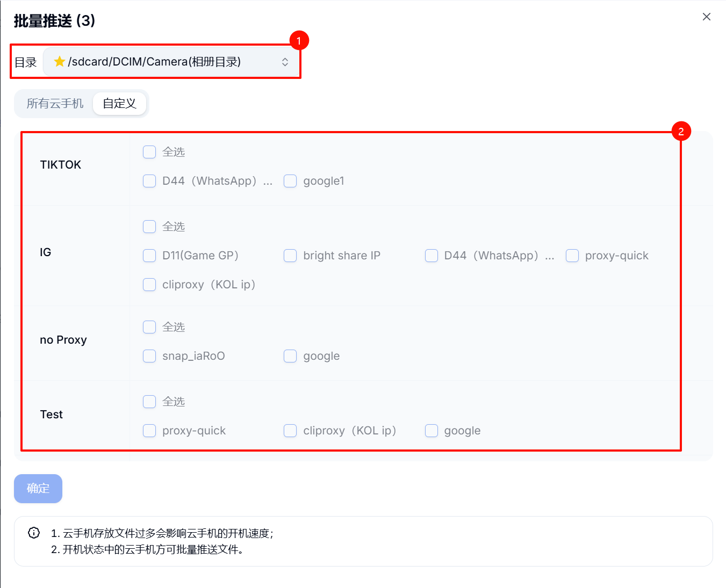Check 全选 in the no Proxy group

tap(149, 326)
